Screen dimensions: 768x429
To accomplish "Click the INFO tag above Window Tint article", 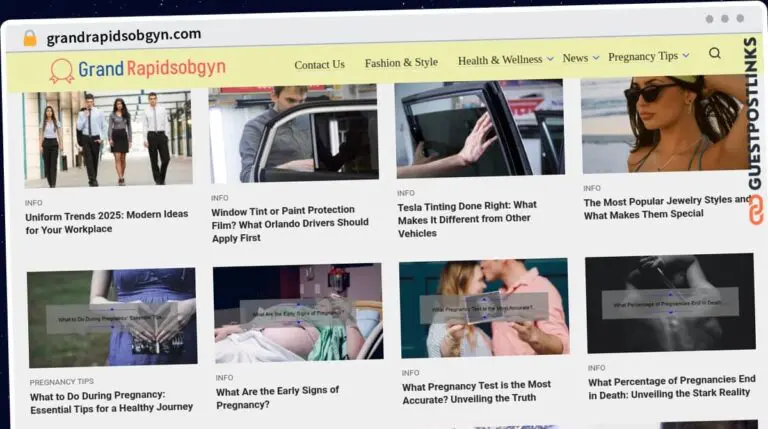I will pos(219,198).
